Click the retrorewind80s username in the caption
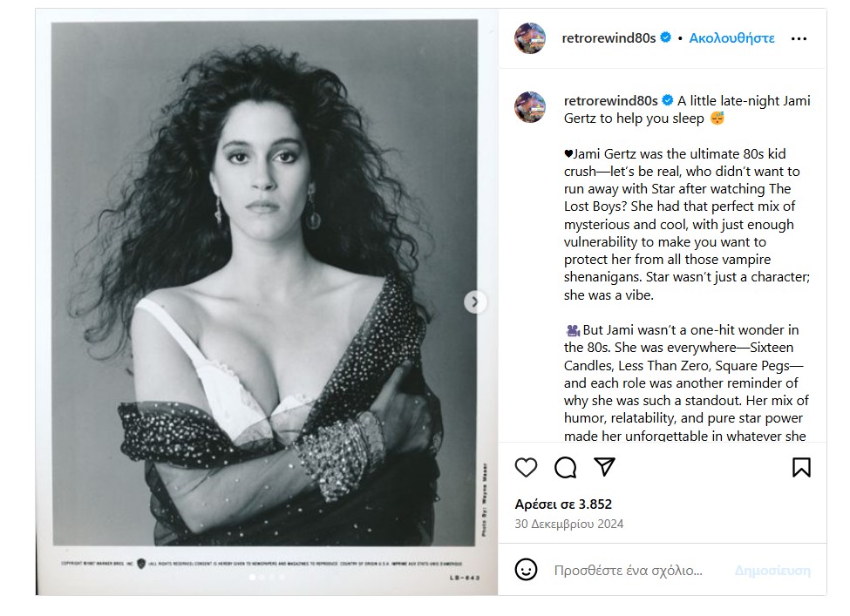850x616 pixels. [x=610, y=101]
